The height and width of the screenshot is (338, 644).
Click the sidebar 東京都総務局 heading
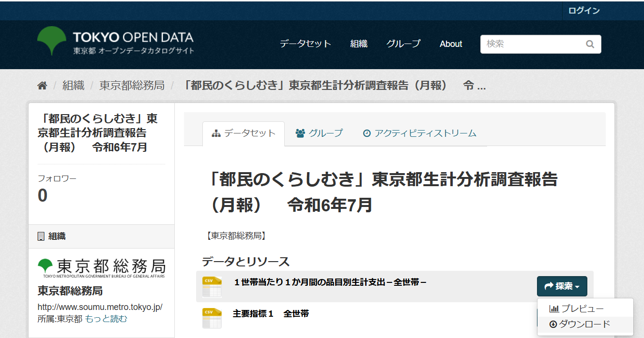pyautogui.click(x=70, y=291)
